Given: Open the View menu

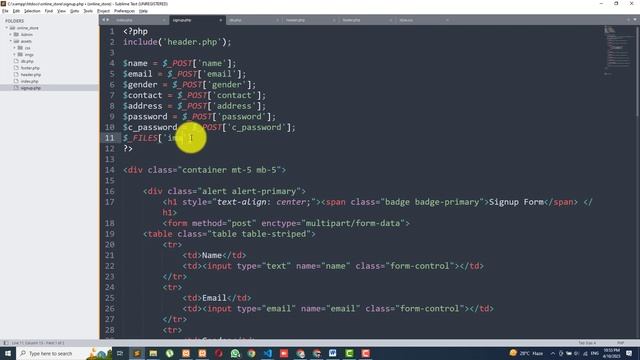Looking at the screenshot, I should pyautogui.click(x=61, y=11).
